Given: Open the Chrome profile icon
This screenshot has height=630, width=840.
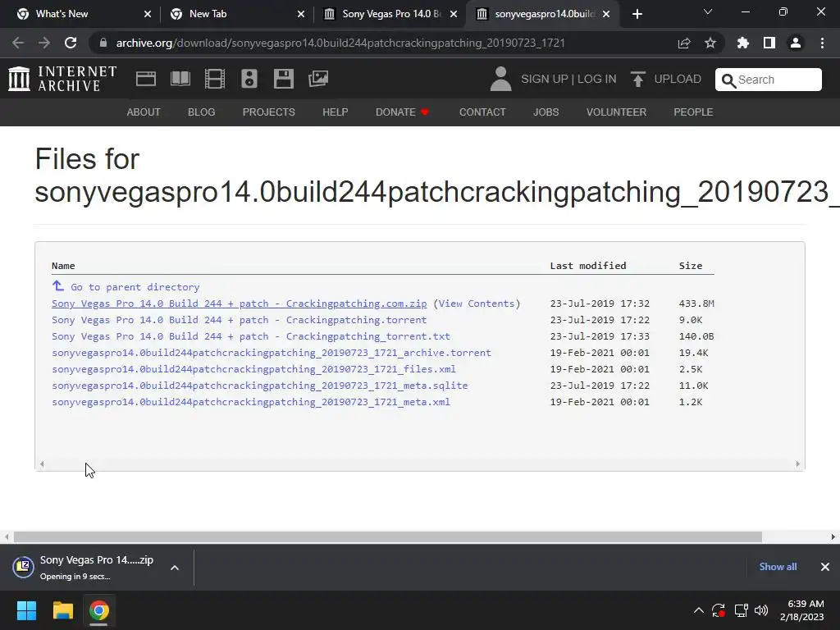Looking at the screenshot, I should (796, 43).
